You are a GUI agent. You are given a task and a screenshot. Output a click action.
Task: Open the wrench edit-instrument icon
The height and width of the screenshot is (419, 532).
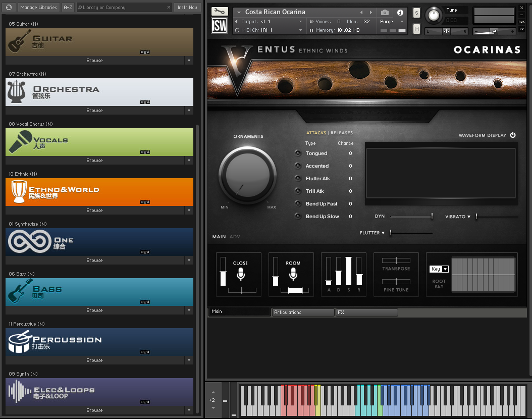(x=219, y=12)
